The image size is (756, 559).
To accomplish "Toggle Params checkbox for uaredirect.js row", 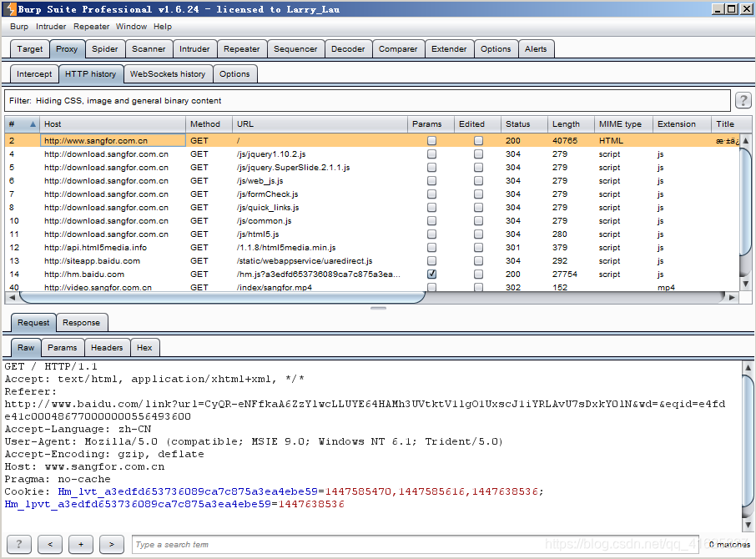I will point(431,260).
